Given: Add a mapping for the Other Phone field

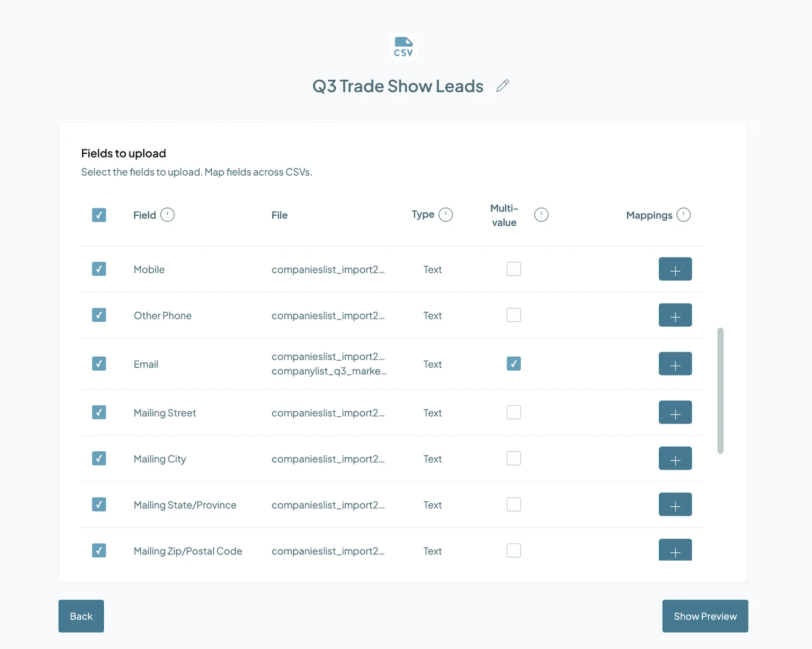Looking at the screenshot, I should [x=675, y=315].
